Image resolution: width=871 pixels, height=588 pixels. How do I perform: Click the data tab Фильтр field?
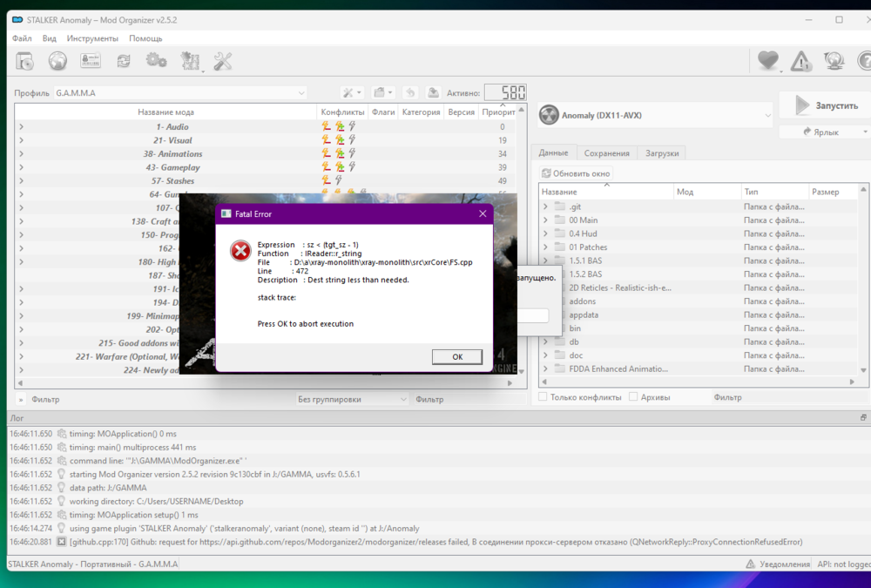pyautogui.click(x=789, y=397)
